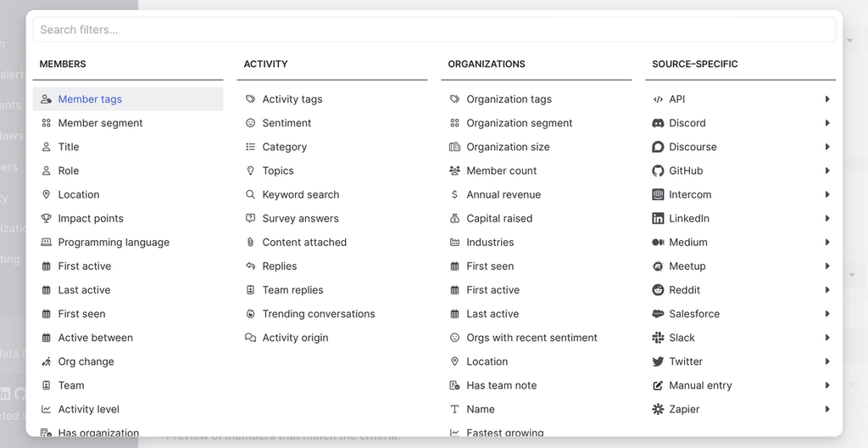
Task: Pick the Programming language filter
Action: [114, 242]
